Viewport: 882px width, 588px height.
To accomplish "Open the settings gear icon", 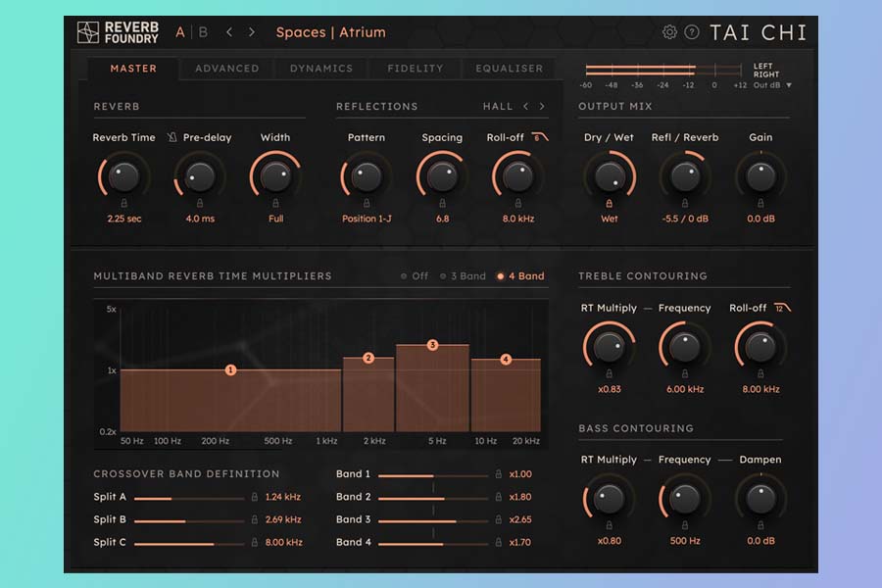I will [x=669, y=32].
